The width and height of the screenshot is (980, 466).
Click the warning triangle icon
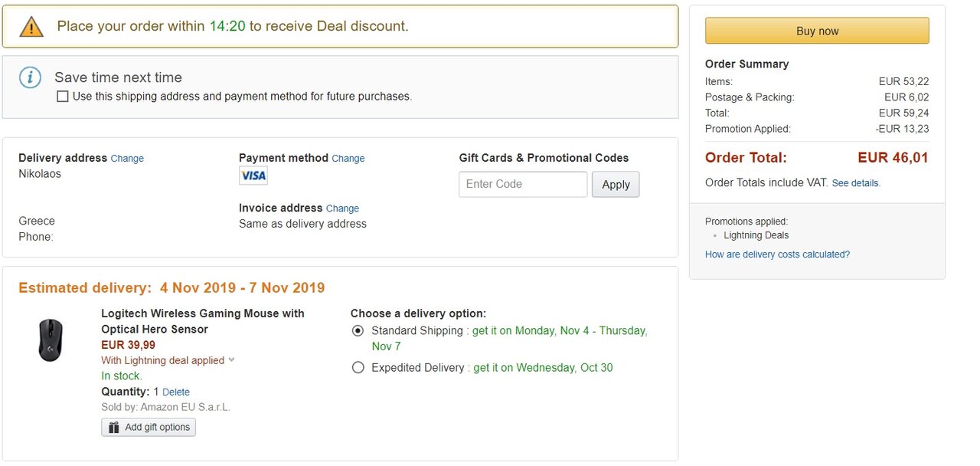coord(31,27)
